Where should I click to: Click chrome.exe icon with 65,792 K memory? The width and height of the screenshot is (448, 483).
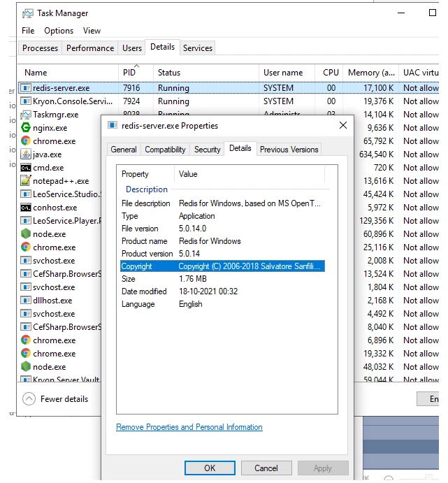[26, 140]
